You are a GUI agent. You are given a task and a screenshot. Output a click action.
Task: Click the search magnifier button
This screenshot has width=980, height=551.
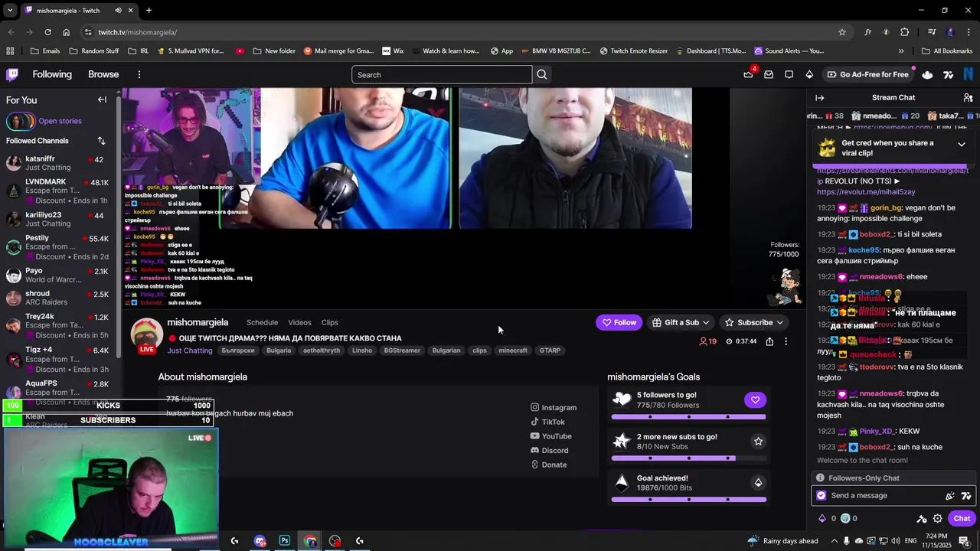click(542, 74)
